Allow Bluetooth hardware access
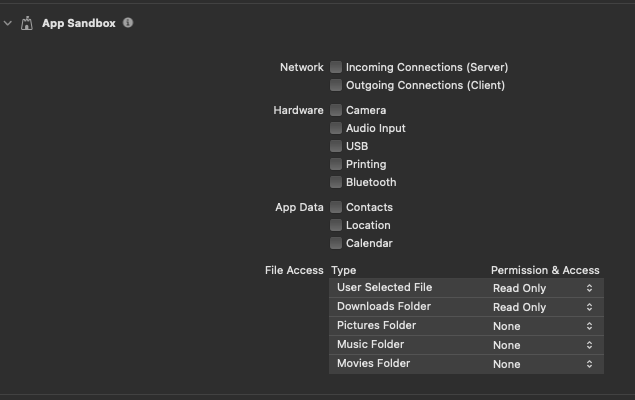 (x=336, y=182)
